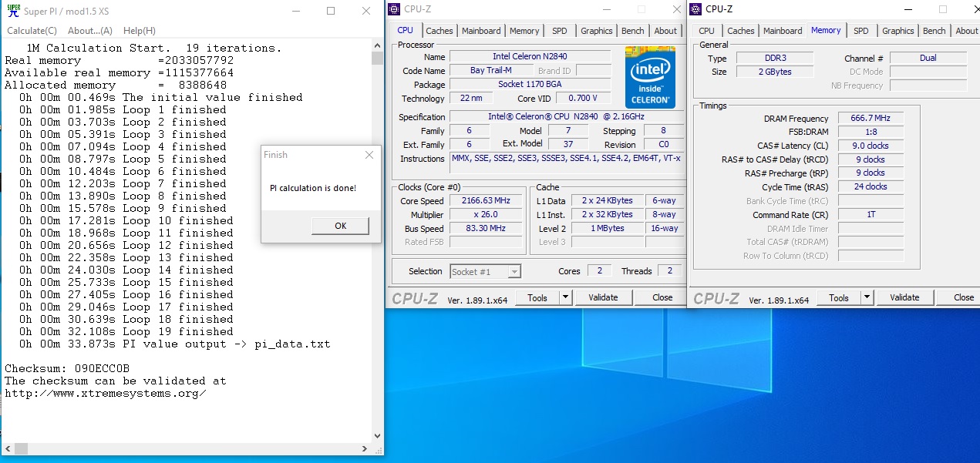
Task: Click the memory Size value 2 GBytes
Action: (x=773, y=72)
